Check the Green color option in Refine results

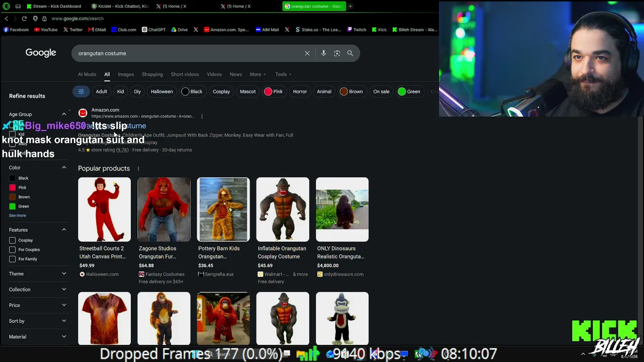tap(13, 206)
